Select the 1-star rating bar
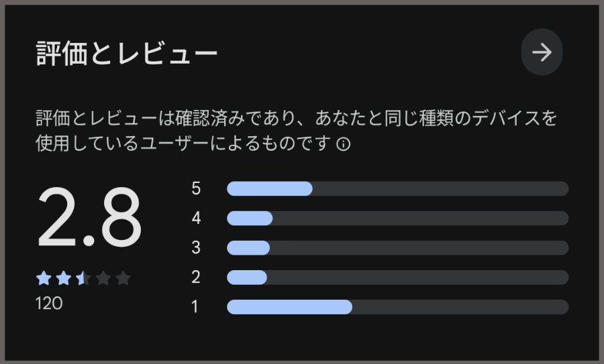The width and height of the screenshot is (604, 364). pos(397,307)
